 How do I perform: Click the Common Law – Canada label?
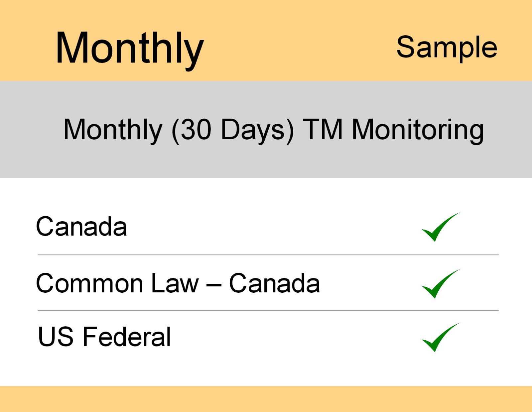pos(178,284)
